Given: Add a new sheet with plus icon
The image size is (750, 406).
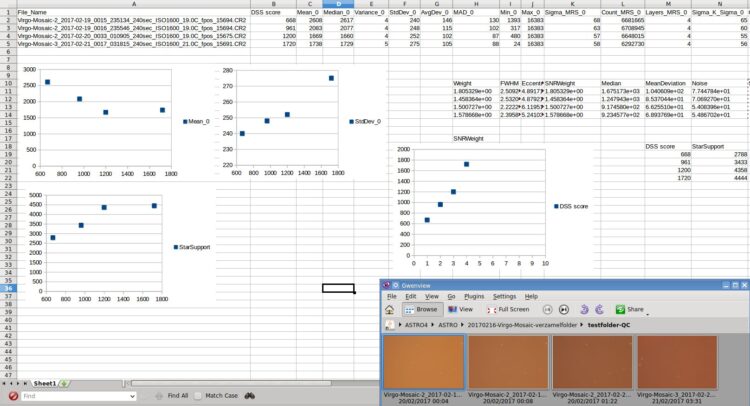Looking at the screenshot, I should click(x=64, y=384).
